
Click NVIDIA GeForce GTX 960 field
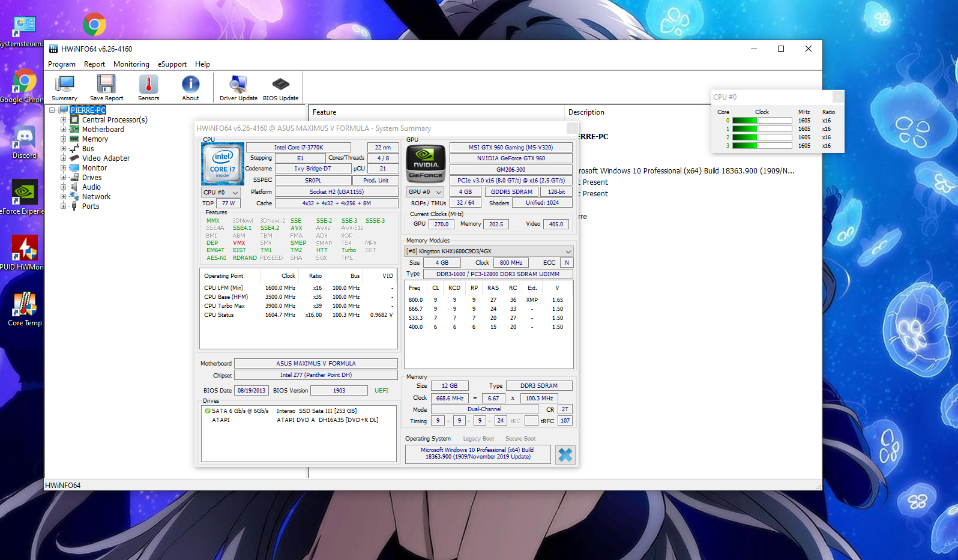(x=511, y=158)
